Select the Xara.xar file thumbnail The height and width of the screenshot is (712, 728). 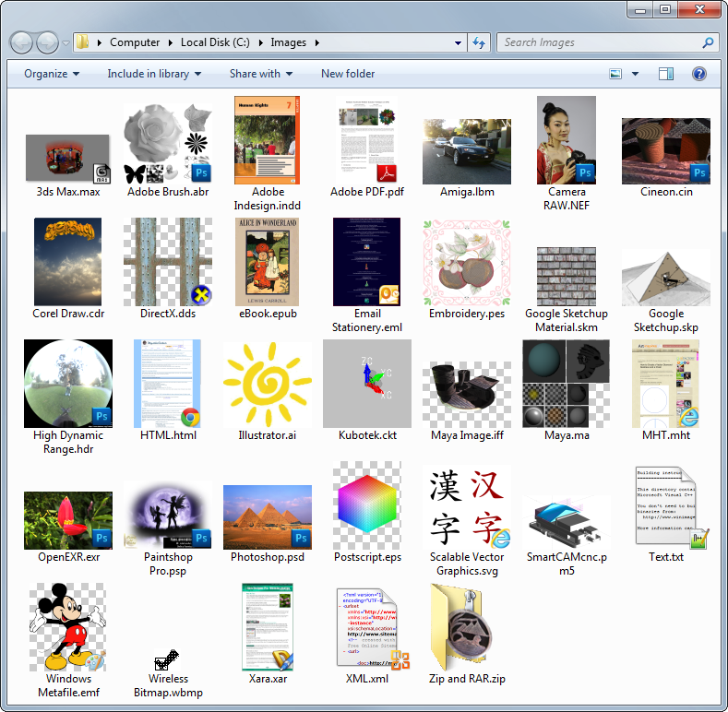point(268,627)
